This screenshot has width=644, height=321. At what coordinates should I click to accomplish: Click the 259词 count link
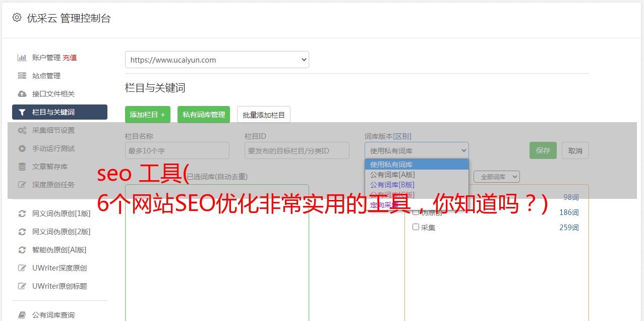[569, 228]
